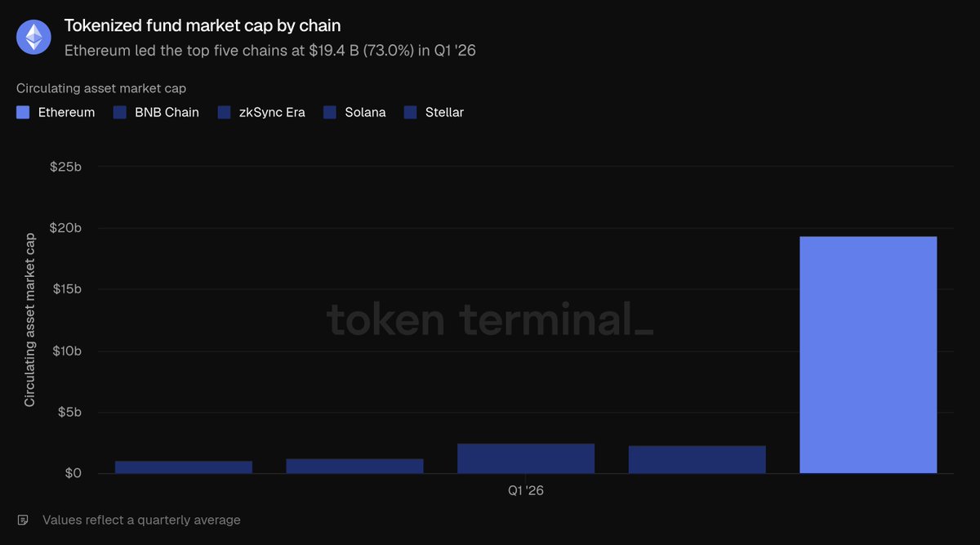Click the Stellar color swatch in legend
The height and width of the screenshot is (545, 980).
pyautogui.click(x=411, y=113)
